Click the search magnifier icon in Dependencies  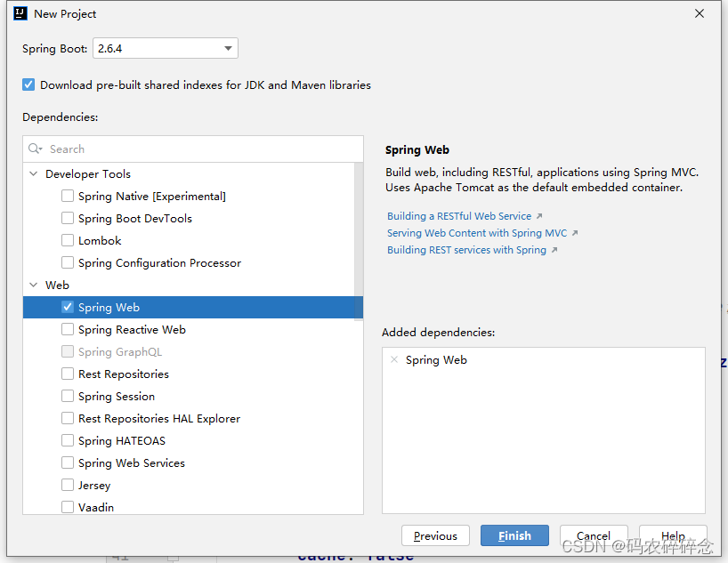pyautogui.click(x=35, y=149)
